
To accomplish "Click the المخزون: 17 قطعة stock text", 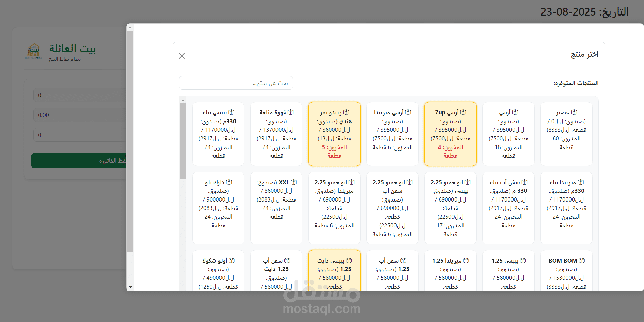I will click(x=450, y=230).
